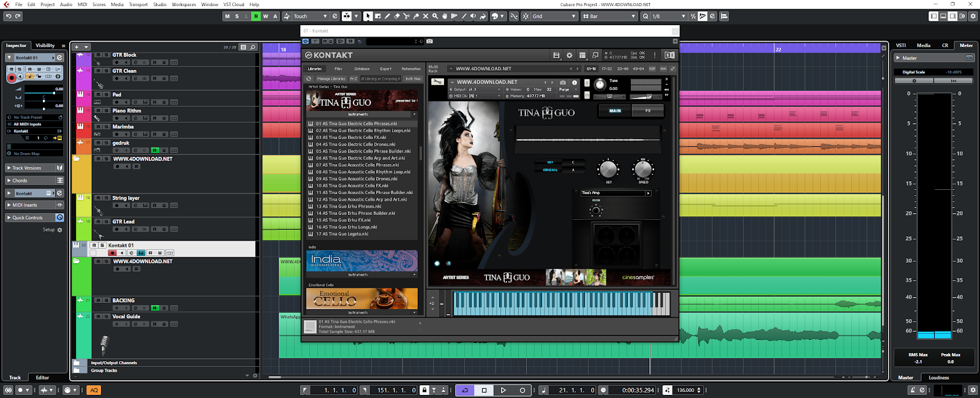Click Kontakt save disk icon
The image size is (980, 398).
(x=556, y=55)
